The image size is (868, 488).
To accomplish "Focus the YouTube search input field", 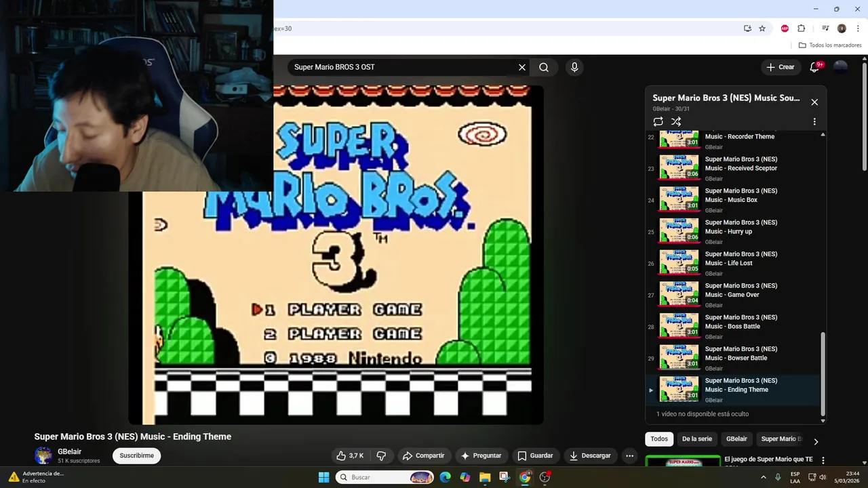I will tap(403, 67).
